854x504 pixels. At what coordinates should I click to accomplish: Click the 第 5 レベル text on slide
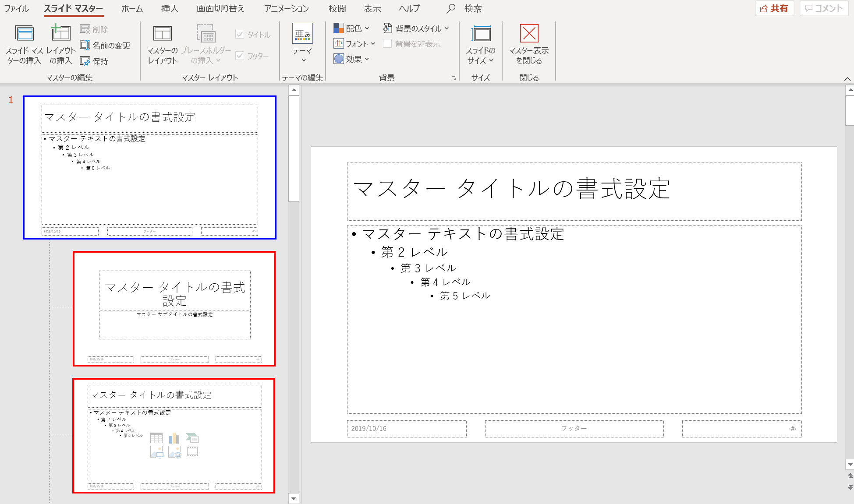pos(465,296)
